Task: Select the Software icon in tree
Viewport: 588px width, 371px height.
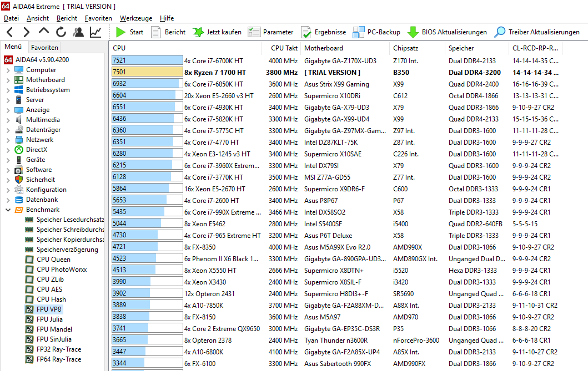Action: [19, 170]
